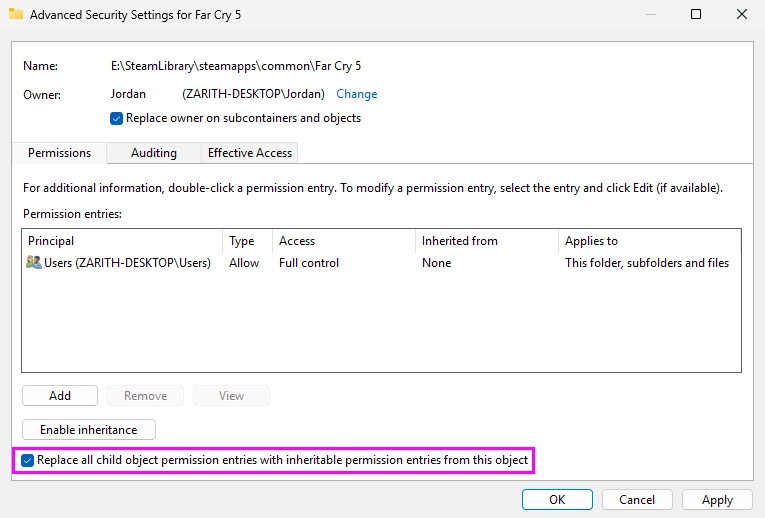Select the Users (ZARITH-DESKTOP\Users) permission entry
The height and width of the screenshot is (518, 765).
381,263
